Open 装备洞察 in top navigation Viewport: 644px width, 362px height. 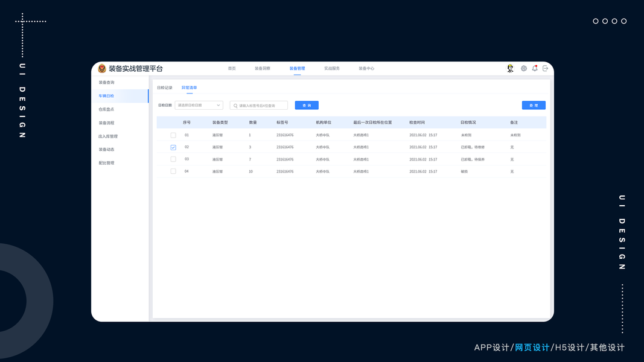coord(263,69)
